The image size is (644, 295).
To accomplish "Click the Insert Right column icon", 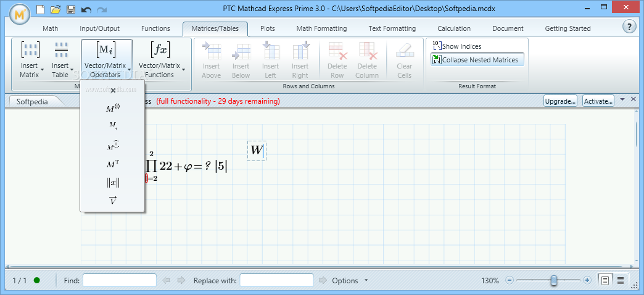I will [x=300, y=51].
